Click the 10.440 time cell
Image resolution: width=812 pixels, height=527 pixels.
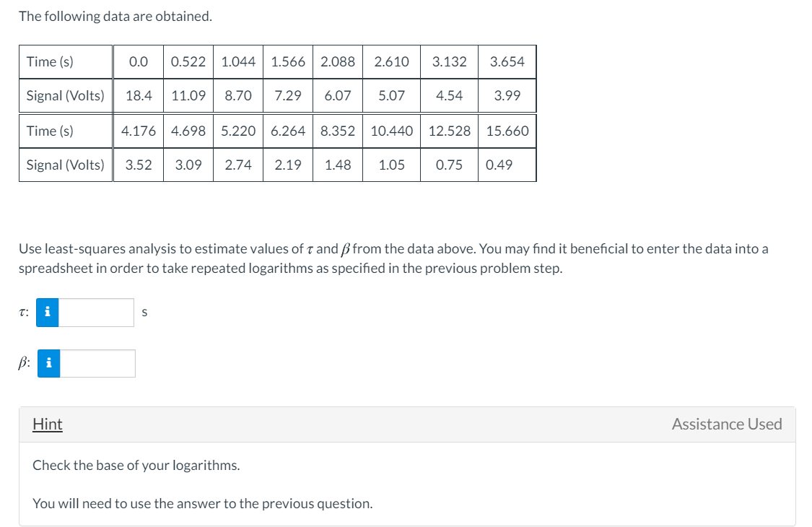[391, 131]
